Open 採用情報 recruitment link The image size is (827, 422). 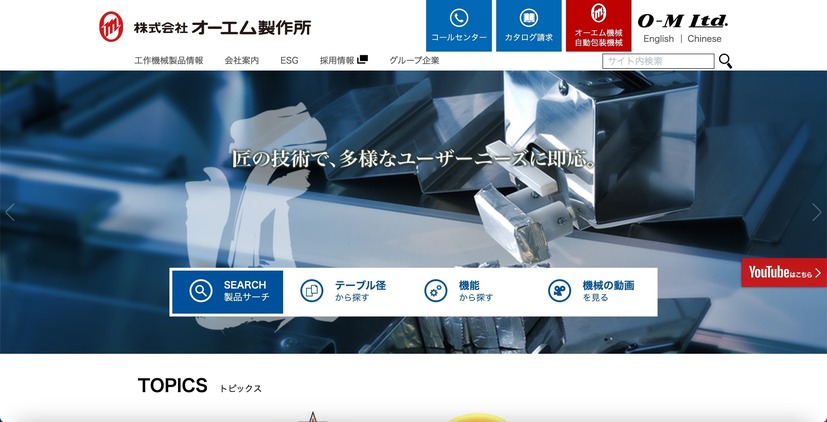(x=343, y=61)
